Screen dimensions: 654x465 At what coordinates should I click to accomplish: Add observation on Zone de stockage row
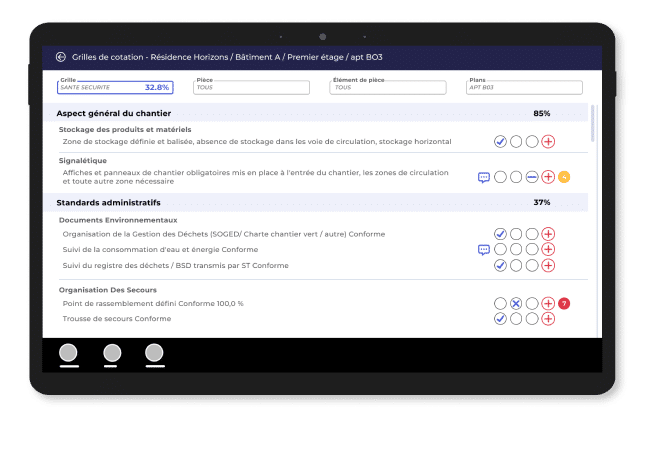pos(548,142)
